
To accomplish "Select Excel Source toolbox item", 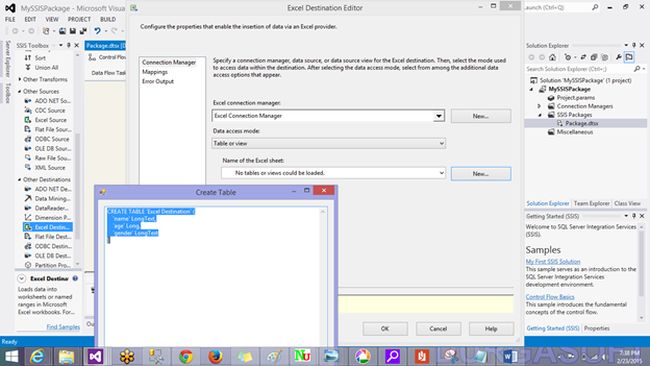I will (46, 120).
